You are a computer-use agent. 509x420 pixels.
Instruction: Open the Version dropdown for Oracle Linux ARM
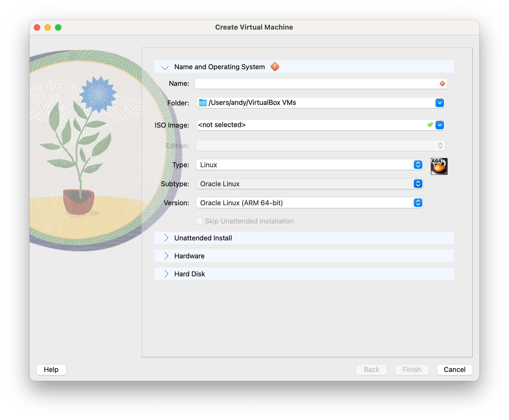(309, 203)
